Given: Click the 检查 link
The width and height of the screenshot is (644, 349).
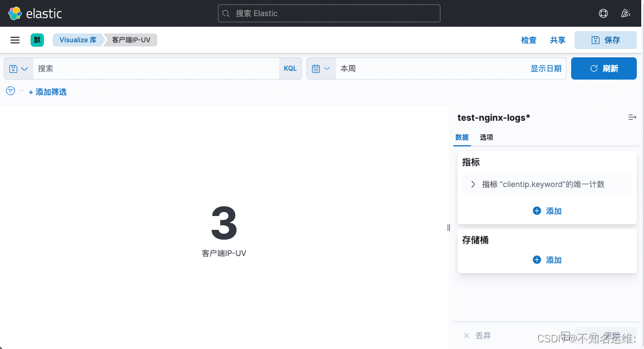Looking at the screenshot, I should tap(528, 40).
